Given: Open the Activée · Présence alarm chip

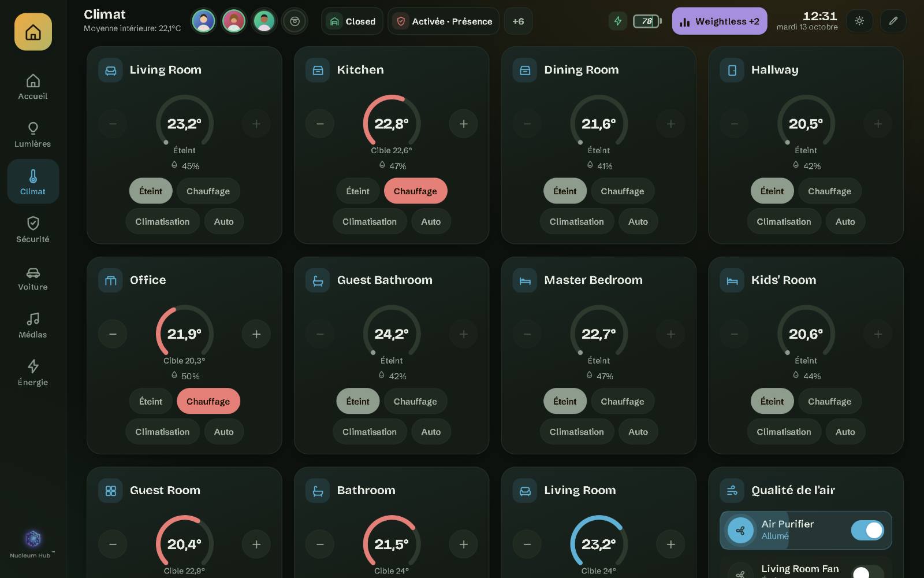Looking at the screenshot, I should [x=444, y=21].
